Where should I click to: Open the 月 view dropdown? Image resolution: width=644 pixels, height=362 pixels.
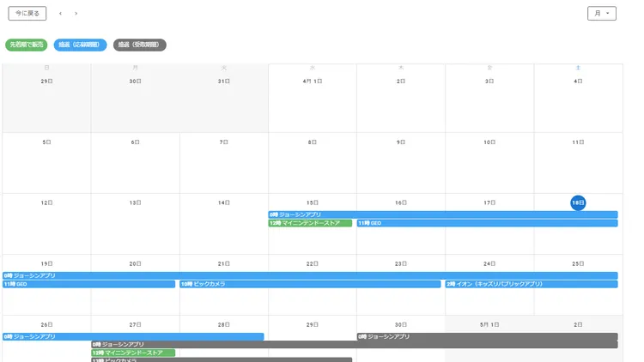[x=602, y=13]
